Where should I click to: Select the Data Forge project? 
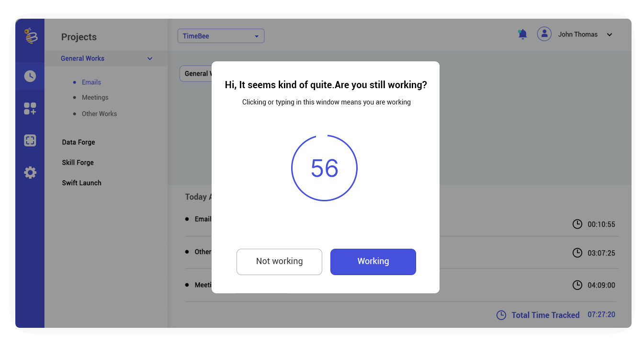(x=78, y=142)
